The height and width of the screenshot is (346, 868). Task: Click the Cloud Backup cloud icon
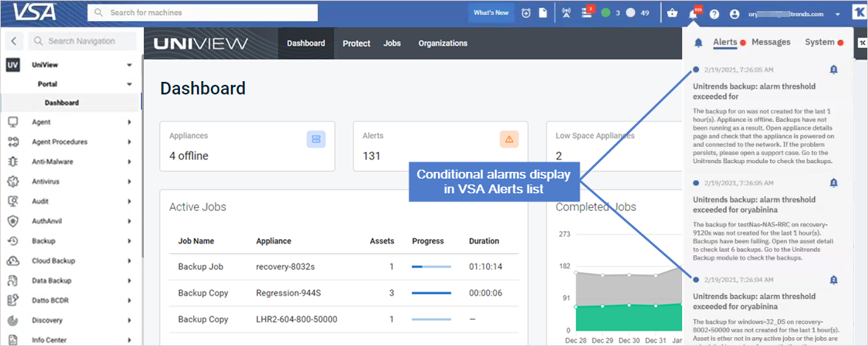(x=13, y=260)
